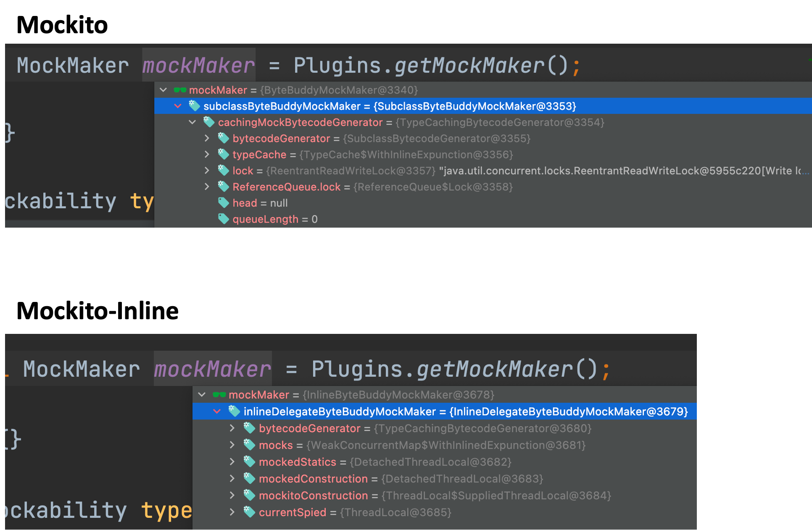Expand the ReentrantReadWriteLock lock node

point(207,171)
